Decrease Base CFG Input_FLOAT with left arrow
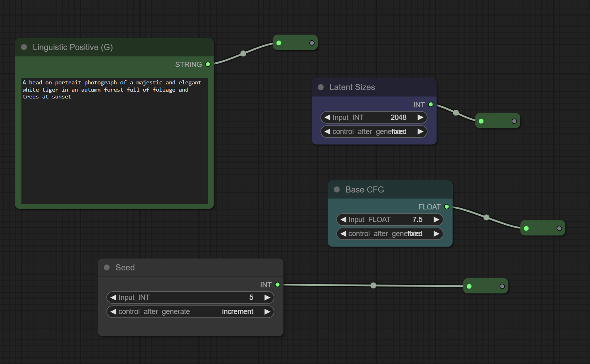Image resolution: width=590 pixels, height=364 pixels. 344,220
